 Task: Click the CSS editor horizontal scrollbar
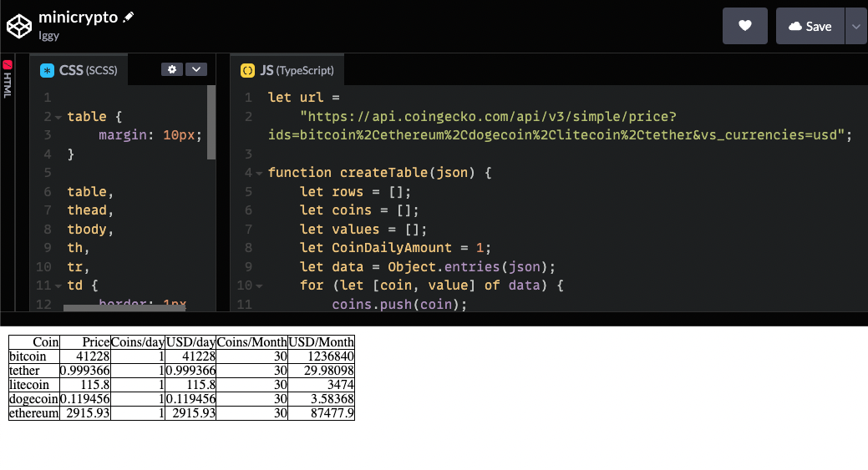point(124,308)
